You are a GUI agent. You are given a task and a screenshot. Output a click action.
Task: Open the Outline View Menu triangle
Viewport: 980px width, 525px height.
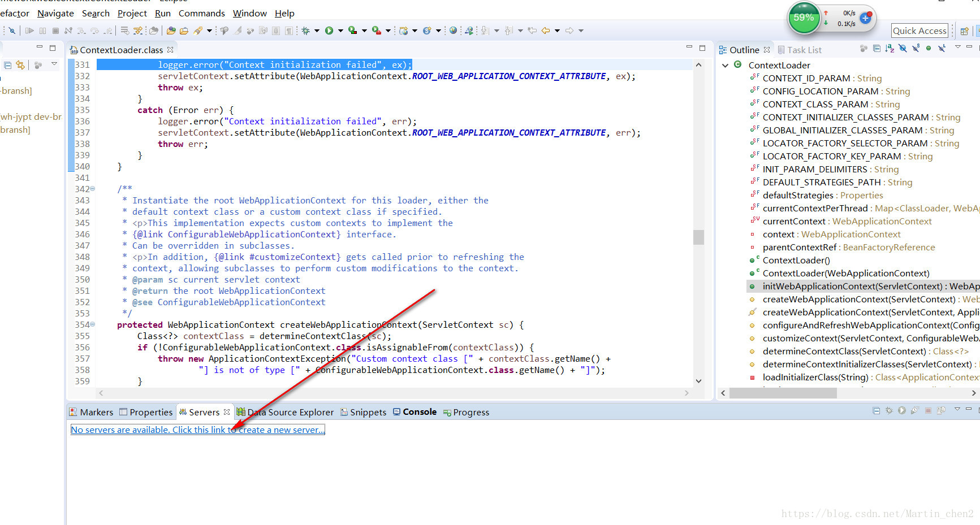958,46
